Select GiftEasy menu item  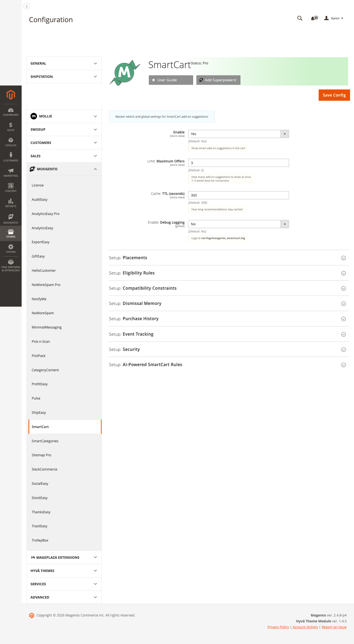[x=65, y=256]
